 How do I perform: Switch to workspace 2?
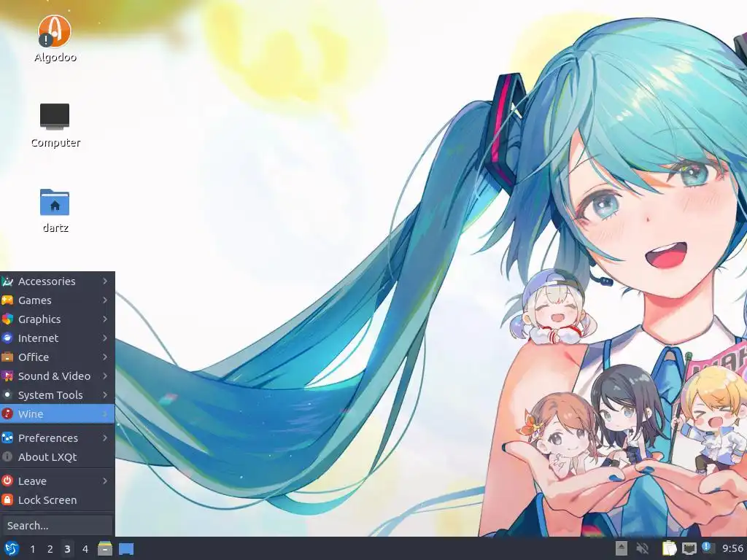tap(50, 549)
